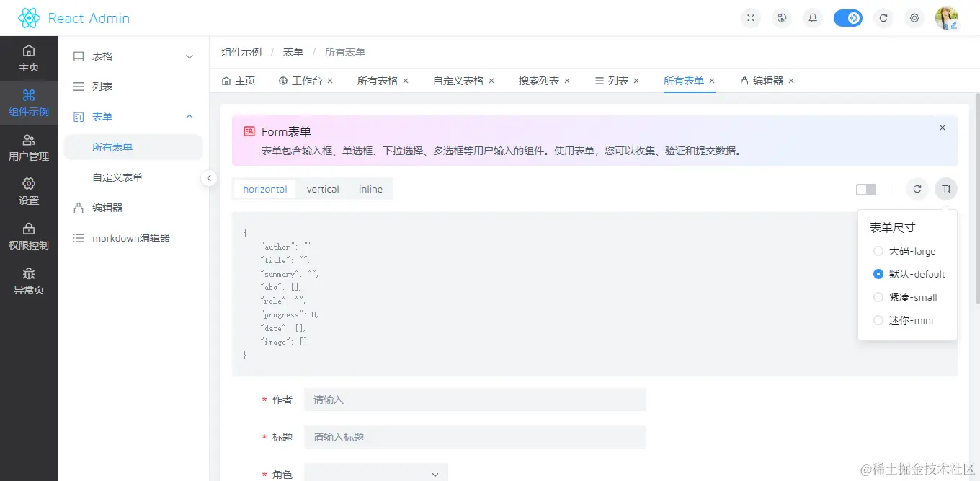Click the form refresh icon above the panel
The height and width of the screenshot is (481, 980).
[x=917, y=189]
